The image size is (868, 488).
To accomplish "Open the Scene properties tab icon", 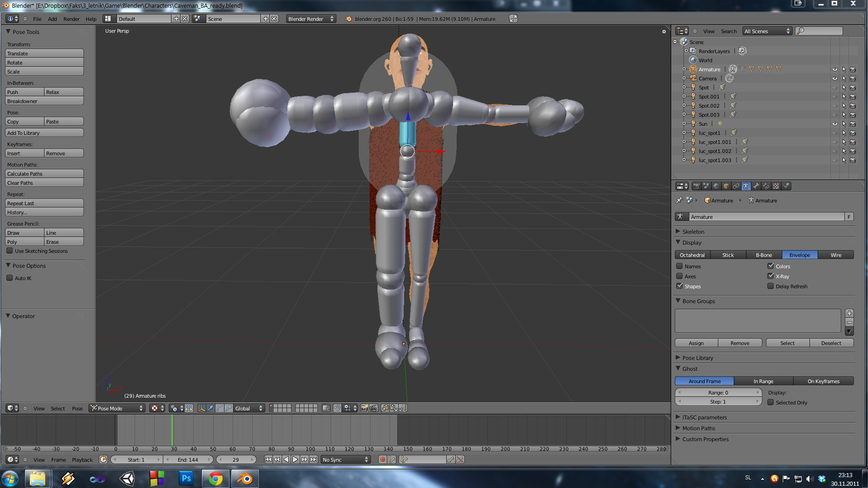I will [x=707, y=186].
